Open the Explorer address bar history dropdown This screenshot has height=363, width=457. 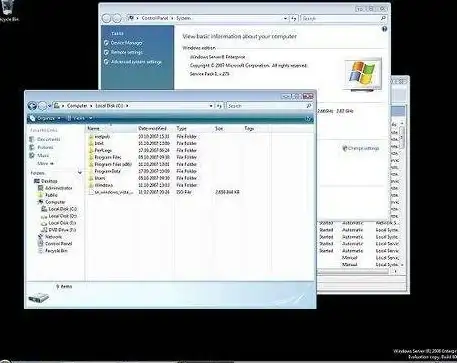point(211,106)
